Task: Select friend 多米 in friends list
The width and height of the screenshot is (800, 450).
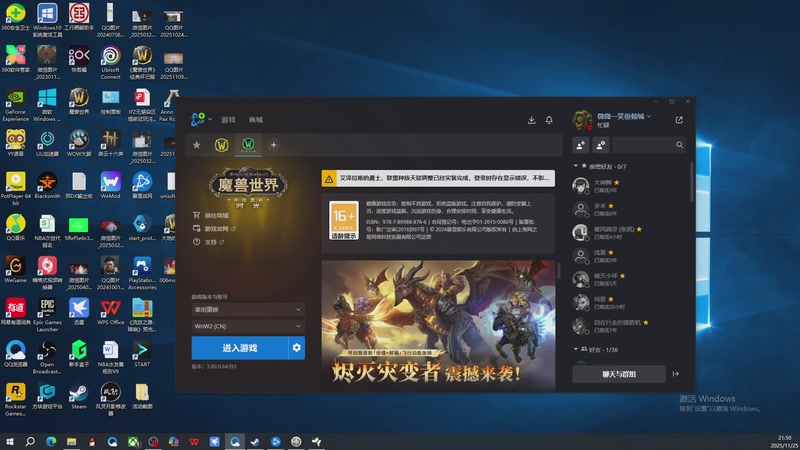Action: click(x=630, y=209)
